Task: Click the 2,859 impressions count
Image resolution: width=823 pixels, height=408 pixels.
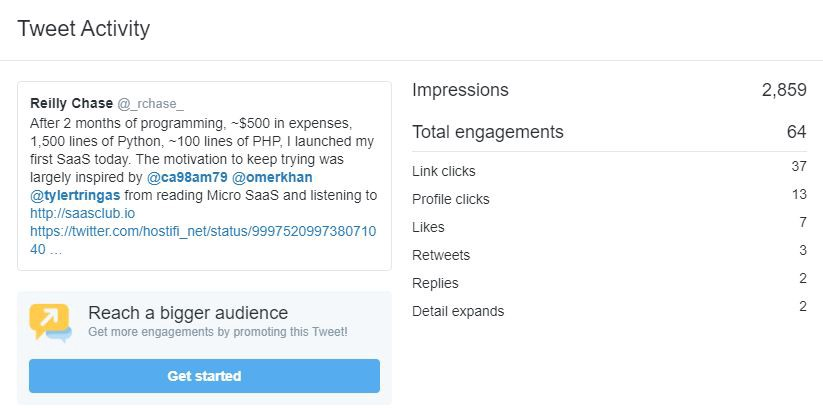Action: point(783,90)
